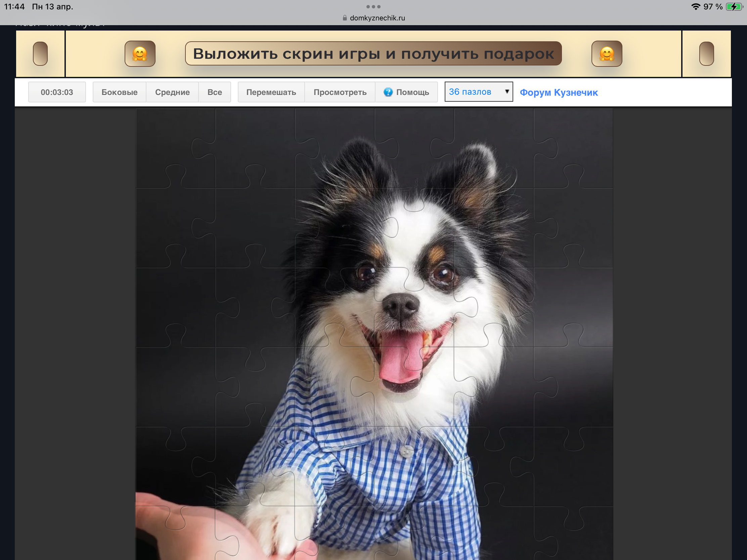Viewport: 747px width, 560px height.
Task: Preview the image with Просмотреть
Action: (340, 92)
